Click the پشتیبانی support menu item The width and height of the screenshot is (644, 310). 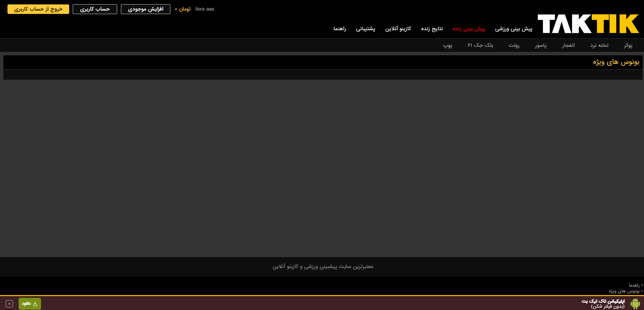click(365, 29)
